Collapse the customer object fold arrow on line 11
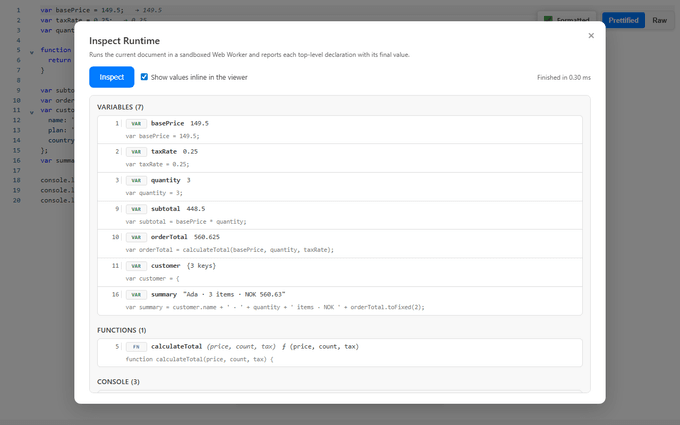This screenshot has width=680, height=425. tap(32, 112)
